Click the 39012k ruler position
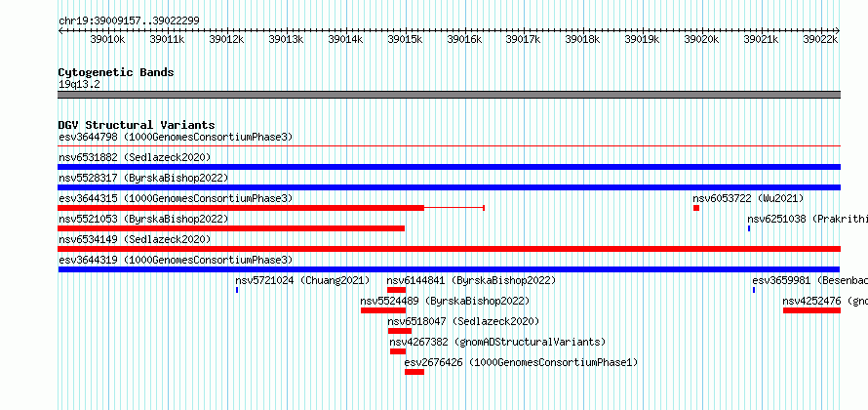Image resolution: width=868 pixels, height=410 pixels. [x=227, y=39]
